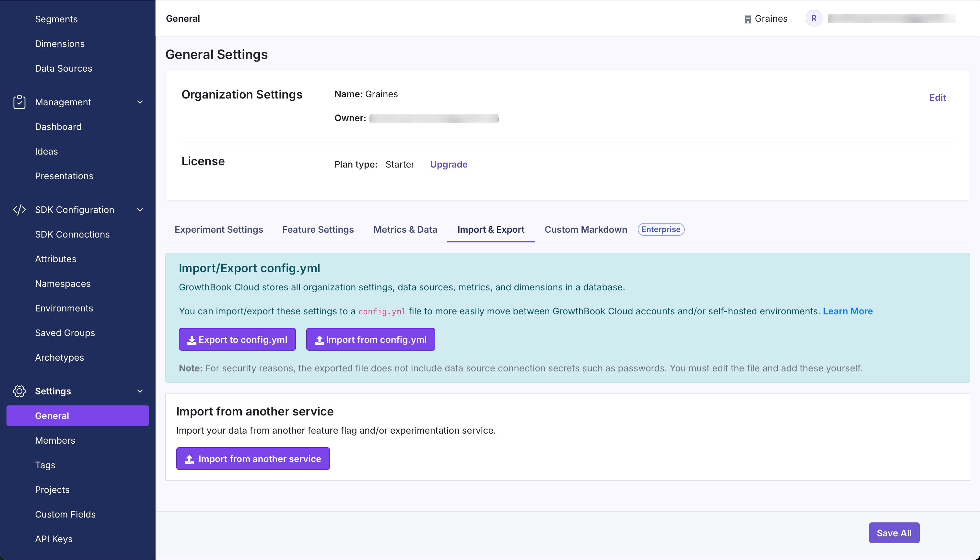
Task: Open the R user avatar menu
Action: click(814, 18)
